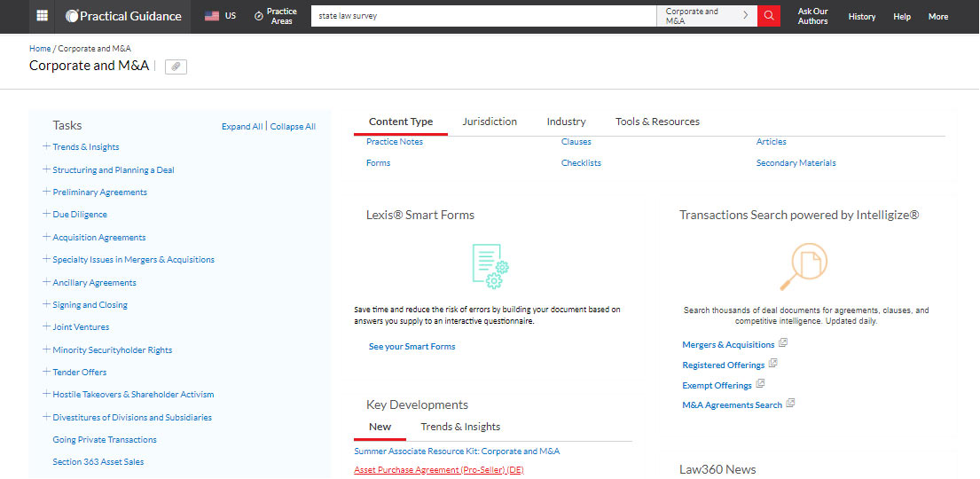Expand the Tender Offers plus sign

(x=46, y=372)
